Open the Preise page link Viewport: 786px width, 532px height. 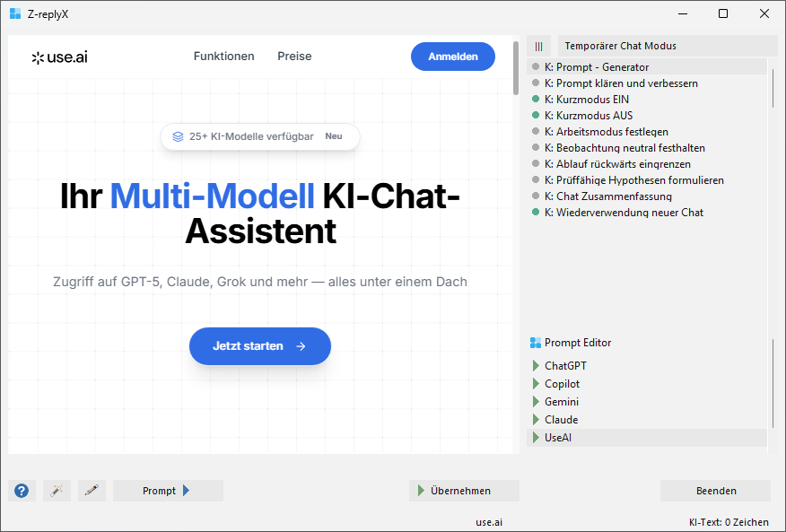pyautogui.click(x=294, y=57)
